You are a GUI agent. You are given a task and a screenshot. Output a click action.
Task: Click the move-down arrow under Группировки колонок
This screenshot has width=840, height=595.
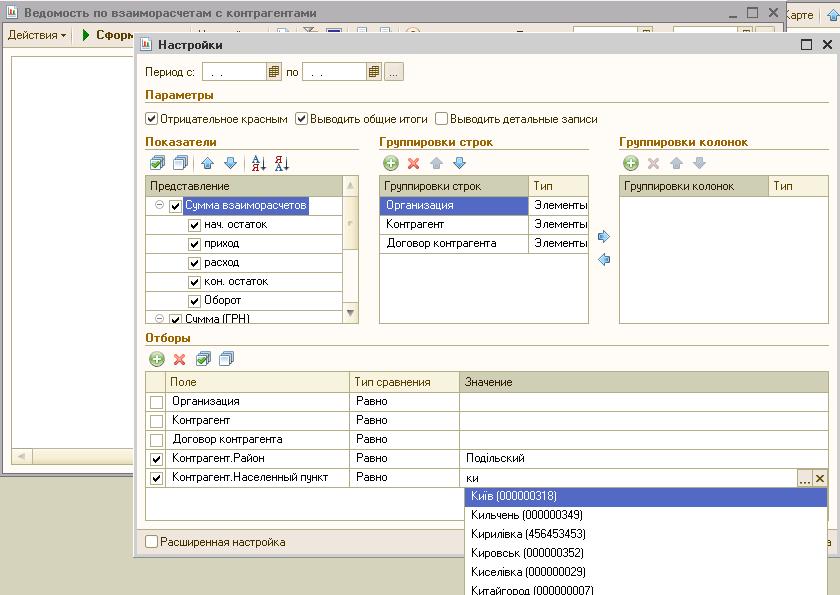tap(700, 163)
